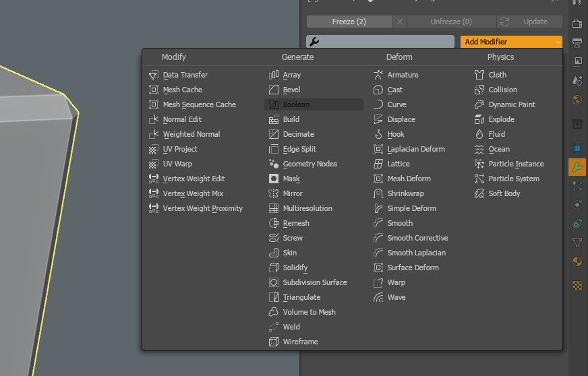Click the Subdivision Surface icon
Viewport: 588px width, 376px height.
(x=274, y=282)
